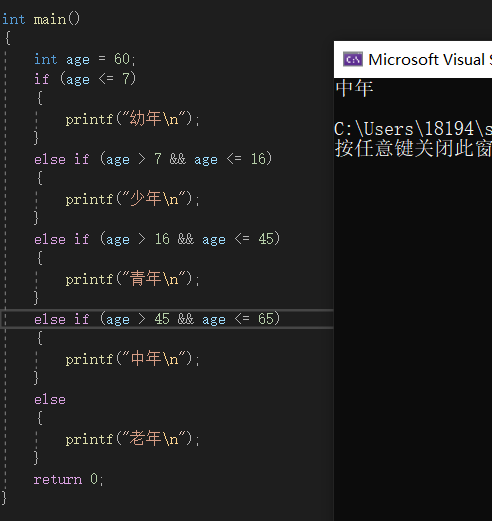Viewport: 492px width, 521px height.
Task: Click the console window icon beside Microsoft Visual
Action: [x=353, y=60]
